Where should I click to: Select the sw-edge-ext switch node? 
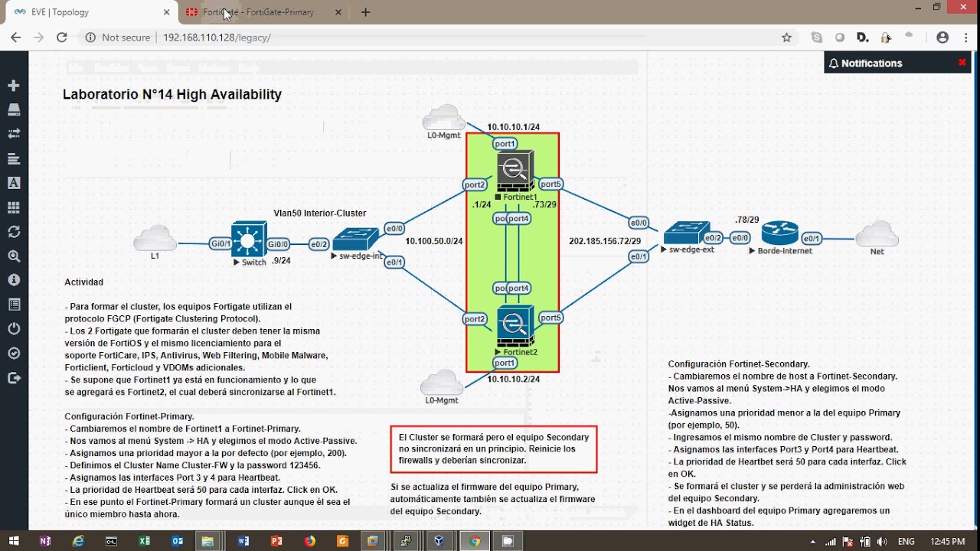(687, 233)
